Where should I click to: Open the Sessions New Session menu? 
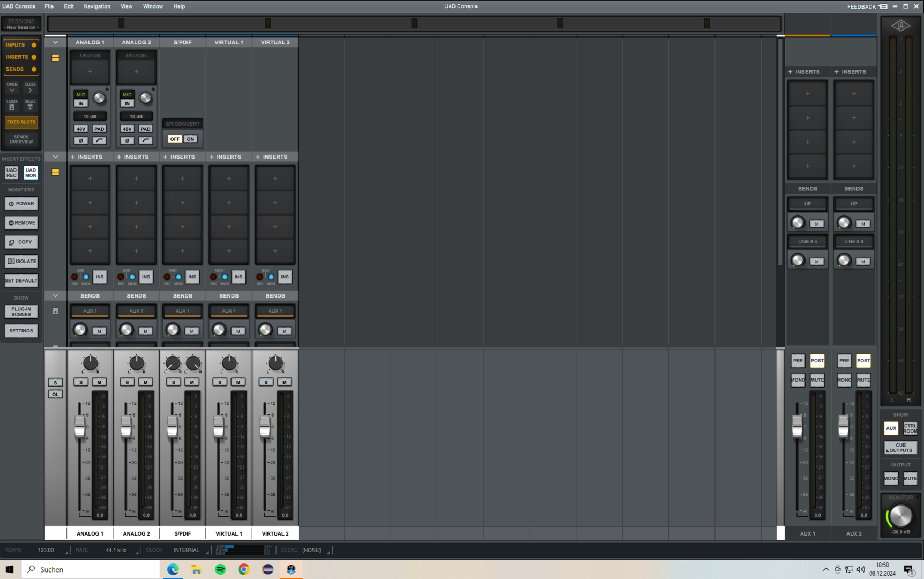[21, 24]
